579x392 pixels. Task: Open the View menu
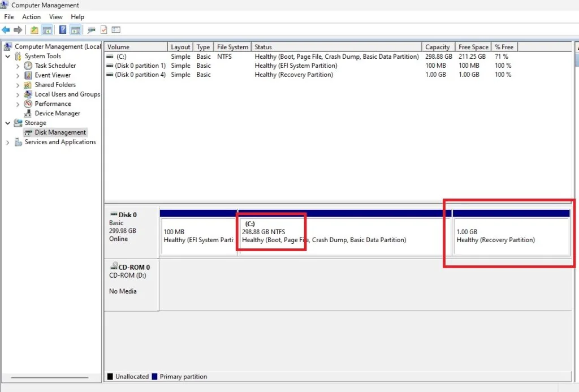pos(56,16)
